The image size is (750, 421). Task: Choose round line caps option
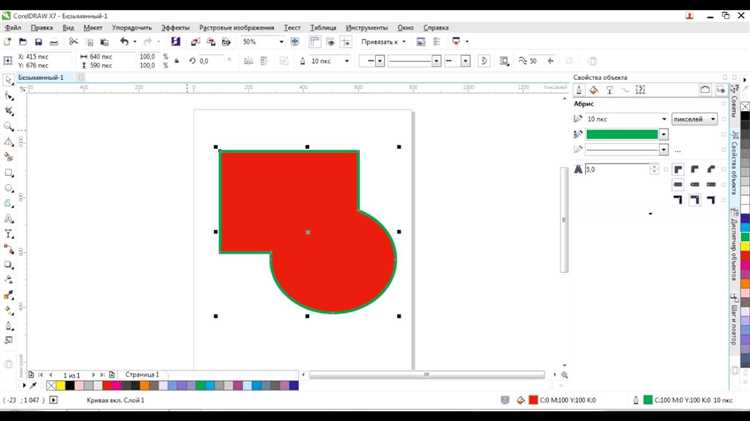point(695,184)
